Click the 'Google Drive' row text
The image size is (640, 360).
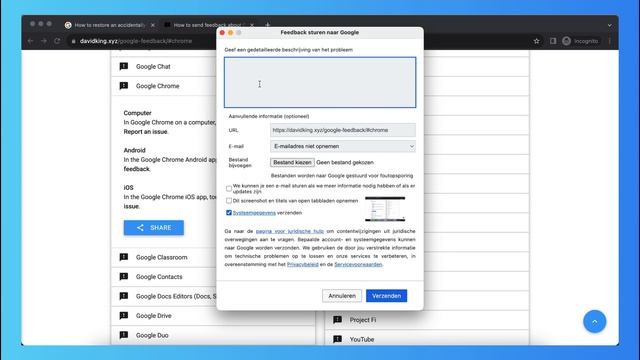[153, 316]
